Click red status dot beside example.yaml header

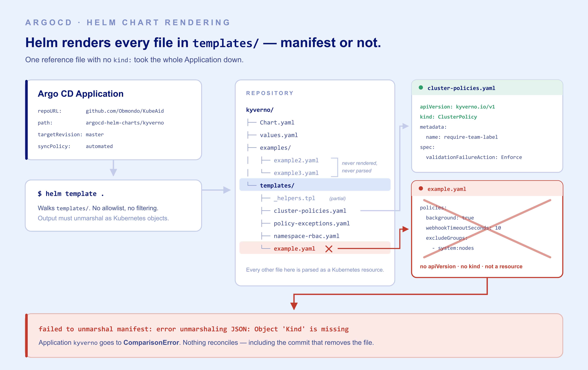click(421, 188)
